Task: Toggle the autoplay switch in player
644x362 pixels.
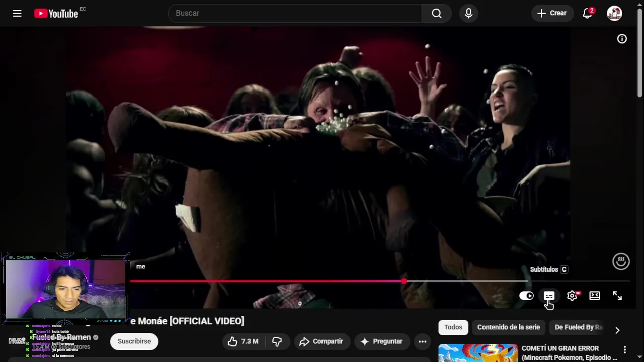Action: [x=526, y=296]
